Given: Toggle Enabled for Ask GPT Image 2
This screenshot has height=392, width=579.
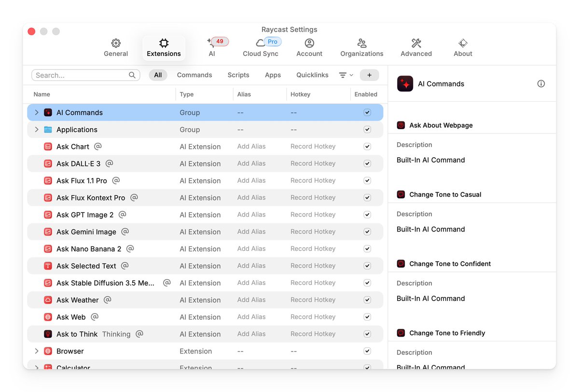Looking at the screenshot, I should click(x=367, y=215).
